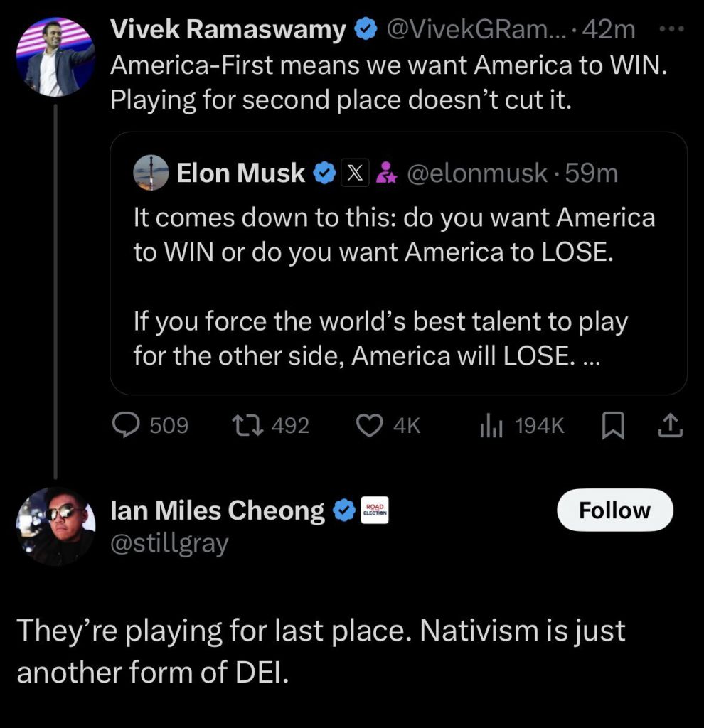The width and height of the screenshot is (704, 728).
Task: Tap the share upload icon
Action: 671,425
